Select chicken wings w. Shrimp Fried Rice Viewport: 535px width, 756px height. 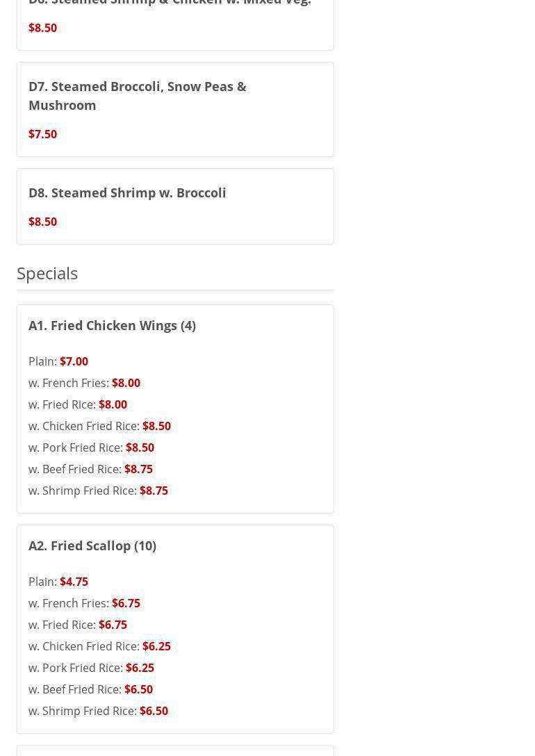coord(98,491)
